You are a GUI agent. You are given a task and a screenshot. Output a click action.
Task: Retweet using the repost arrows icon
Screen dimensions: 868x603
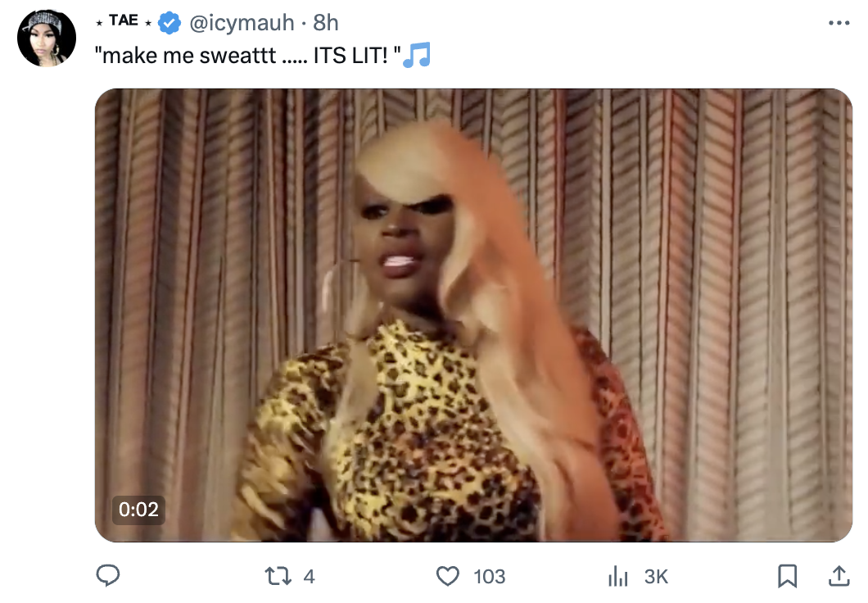click(278, 576)
